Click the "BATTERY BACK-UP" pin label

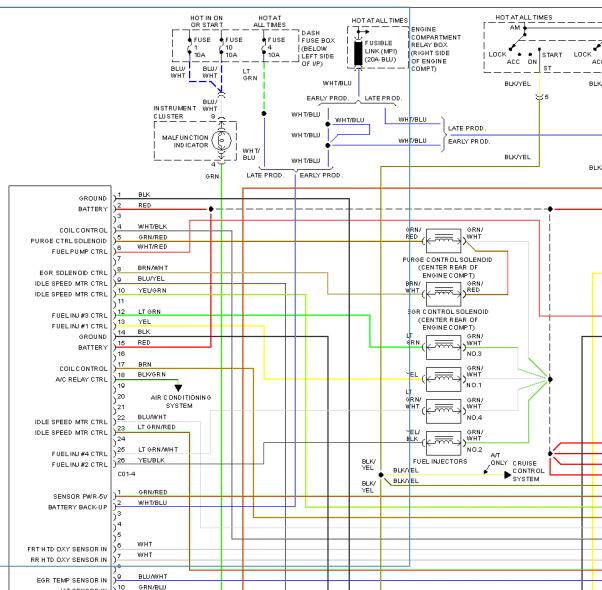78,507
